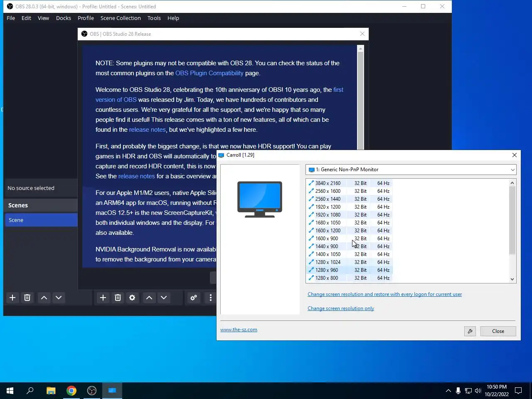Open OBS Profile menu

click(x=86, y=18)
